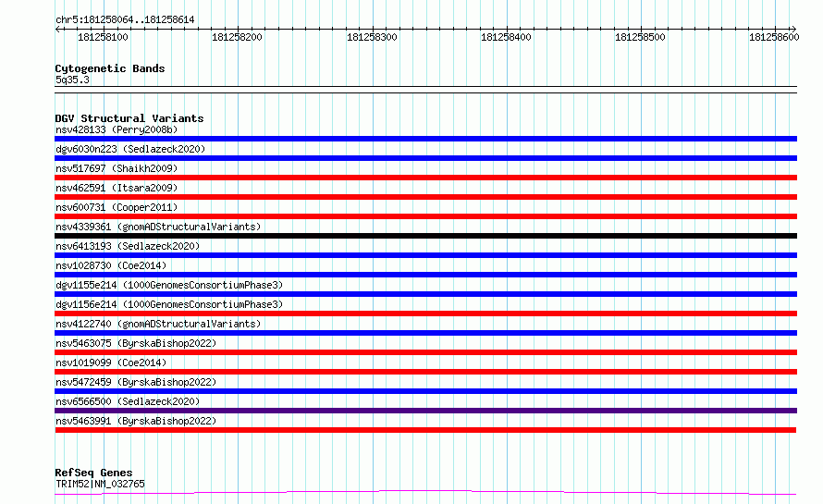Select variant nsv1028730 (Coe2014) label

tap(111, 265)
